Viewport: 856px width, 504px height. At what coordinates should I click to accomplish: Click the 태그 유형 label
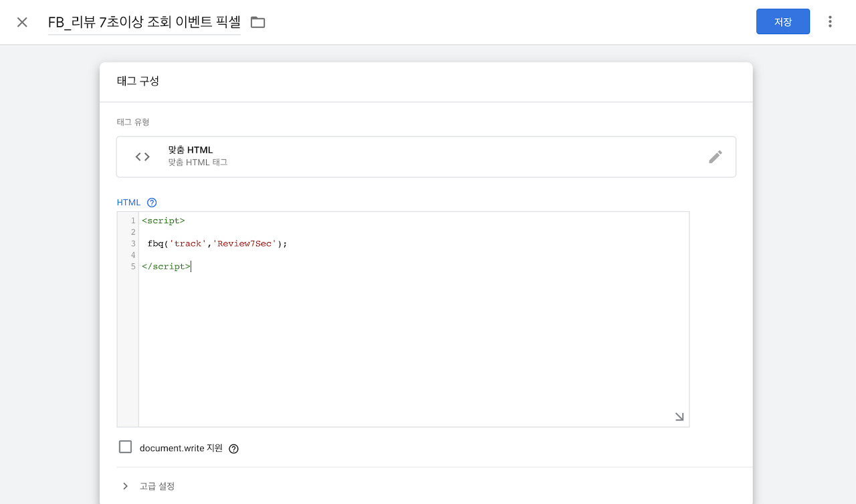click(x=133, y=122)
